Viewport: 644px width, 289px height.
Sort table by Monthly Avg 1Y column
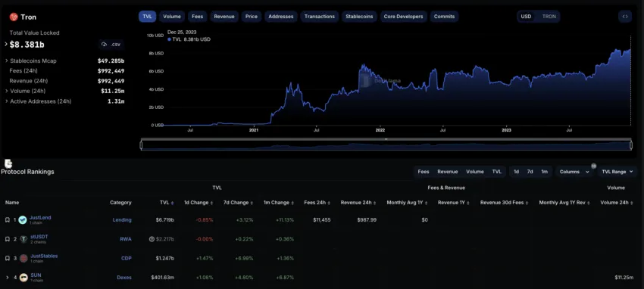coord(407,203)
